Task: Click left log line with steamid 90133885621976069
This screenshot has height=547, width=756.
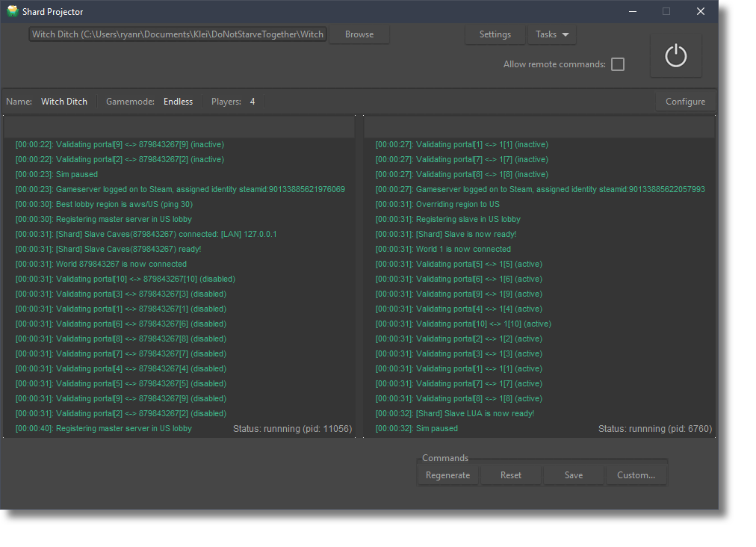Action: click(x=180, y=189)
